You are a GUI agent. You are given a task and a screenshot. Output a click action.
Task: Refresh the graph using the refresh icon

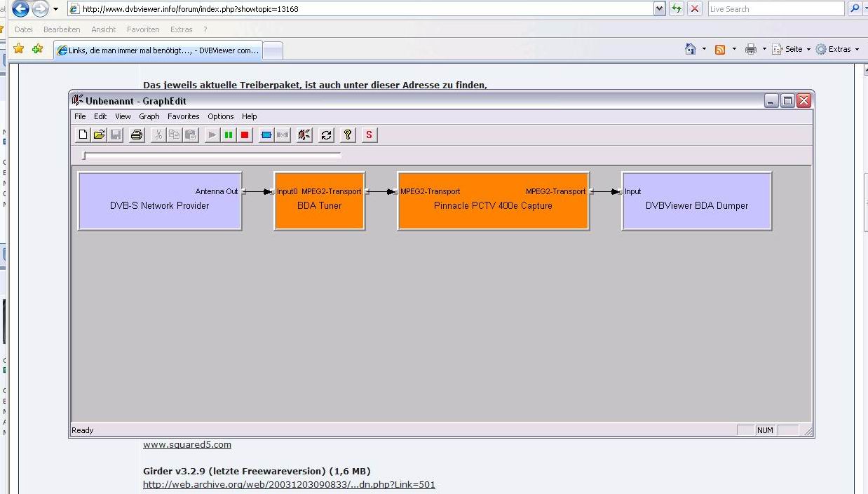[x=326, y=135]
